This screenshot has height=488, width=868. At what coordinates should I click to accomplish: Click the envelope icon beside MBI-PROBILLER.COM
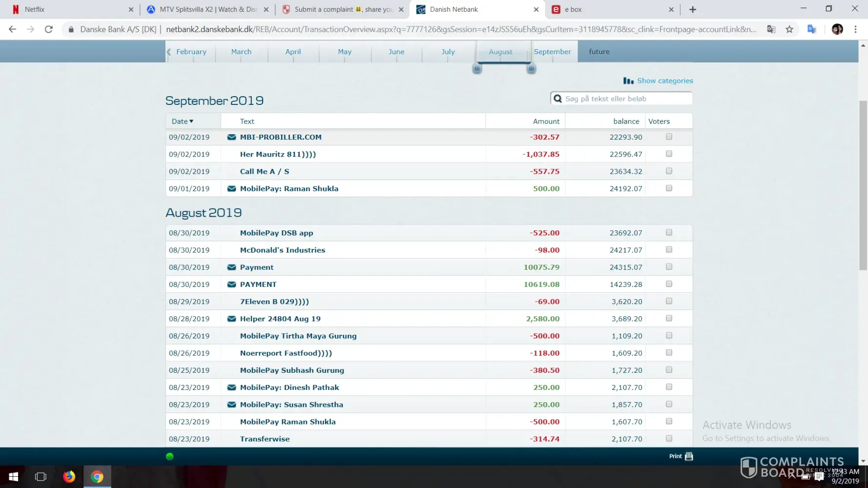(x=232, y=137)
